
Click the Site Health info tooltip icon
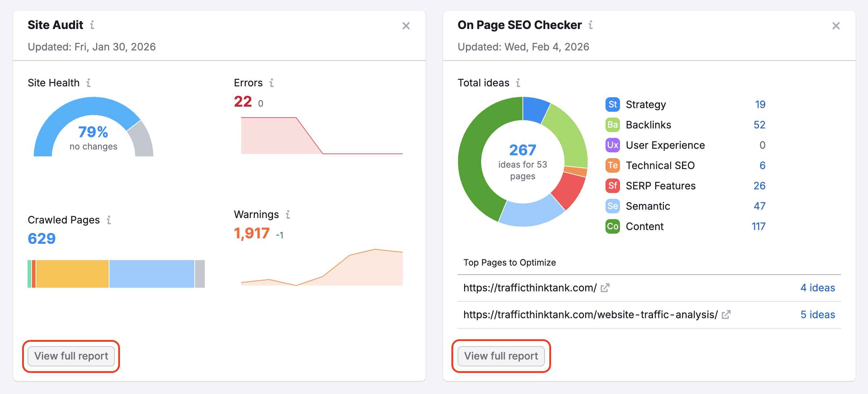[x=89, y=83]
